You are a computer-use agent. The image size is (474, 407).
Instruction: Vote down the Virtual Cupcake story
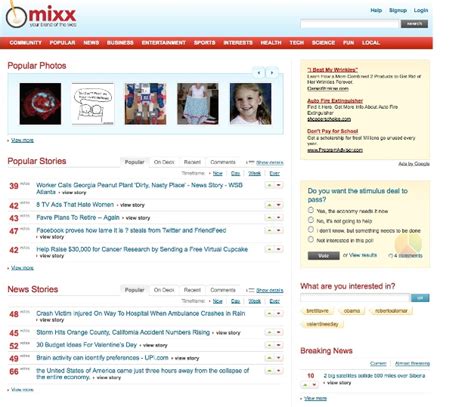(279, 249)
